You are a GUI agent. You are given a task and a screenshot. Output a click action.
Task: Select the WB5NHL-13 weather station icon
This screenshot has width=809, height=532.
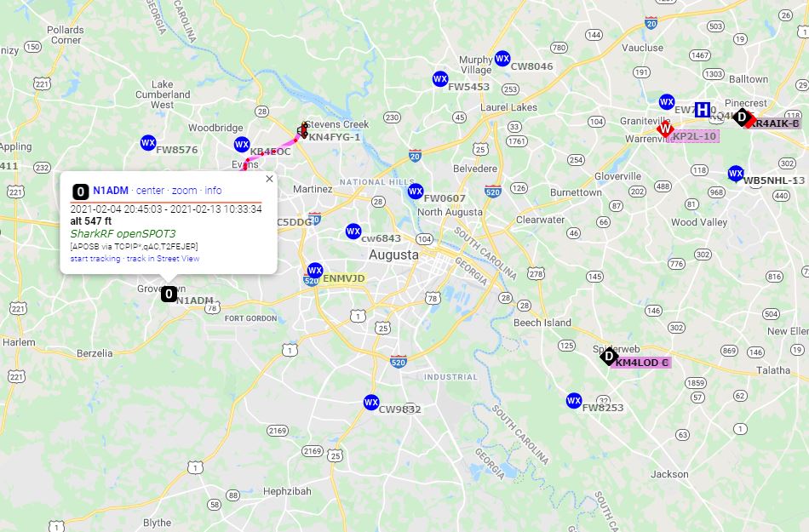pos(736,173)
